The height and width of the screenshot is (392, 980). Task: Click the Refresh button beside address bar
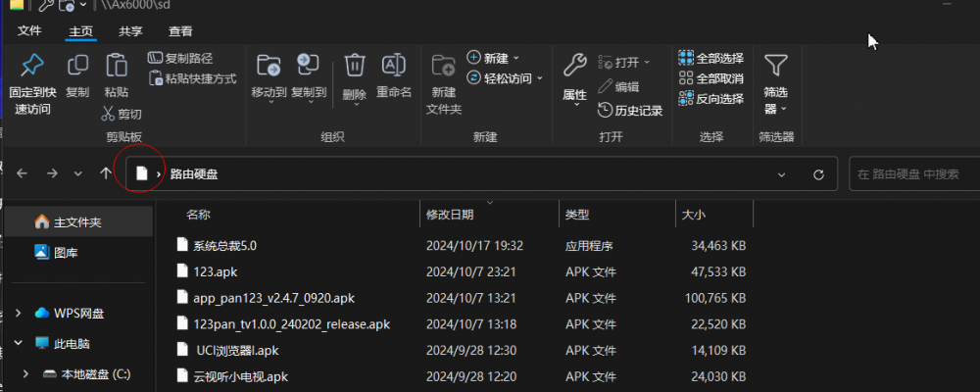point(818,174)
